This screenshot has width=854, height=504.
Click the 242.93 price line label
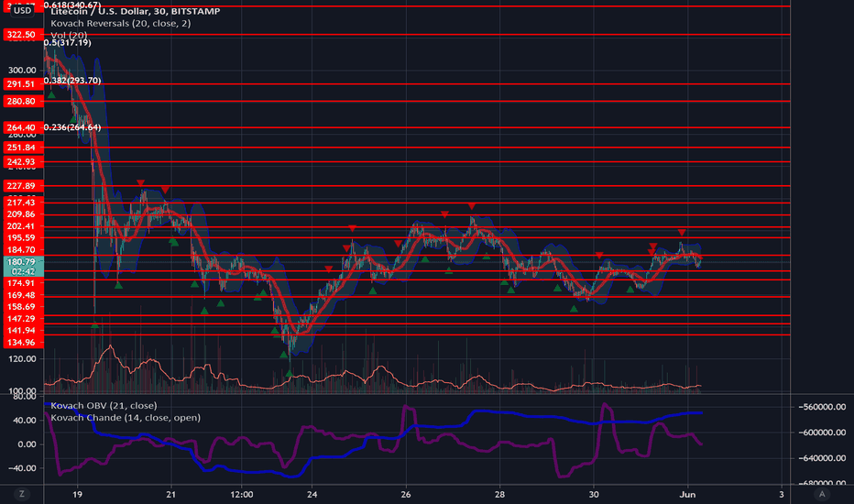pyautogui.click(x=23, y=162)
